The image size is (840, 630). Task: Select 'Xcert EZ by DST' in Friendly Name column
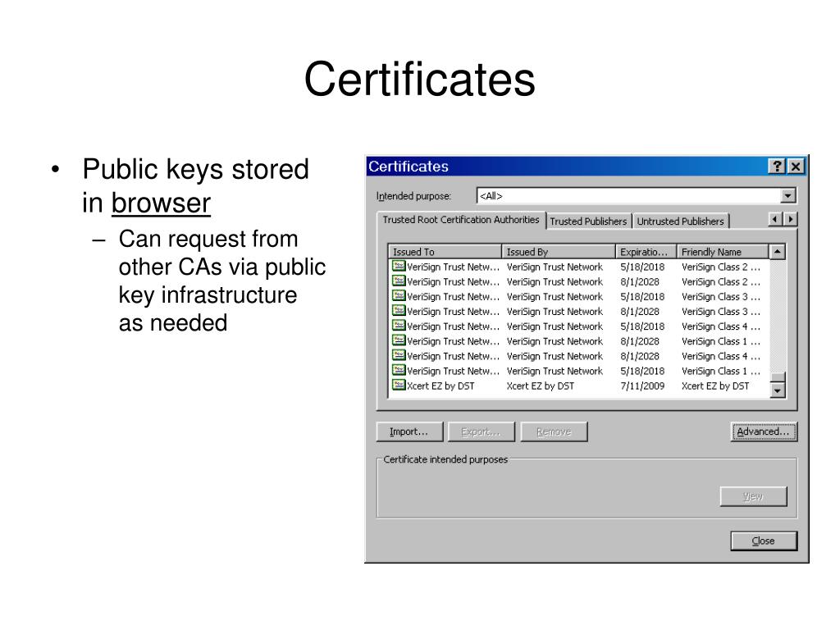(x=715, y=386)
